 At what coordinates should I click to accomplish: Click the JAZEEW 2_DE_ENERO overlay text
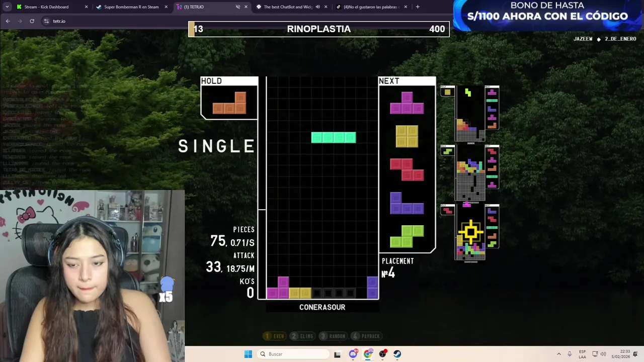pyautogui.click(x=605, y=39)
